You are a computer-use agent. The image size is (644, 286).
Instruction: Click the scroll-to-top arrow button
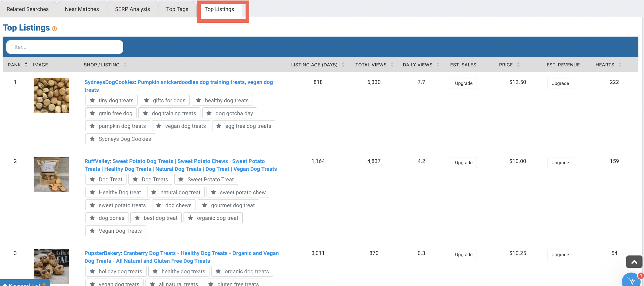(634, 262)
